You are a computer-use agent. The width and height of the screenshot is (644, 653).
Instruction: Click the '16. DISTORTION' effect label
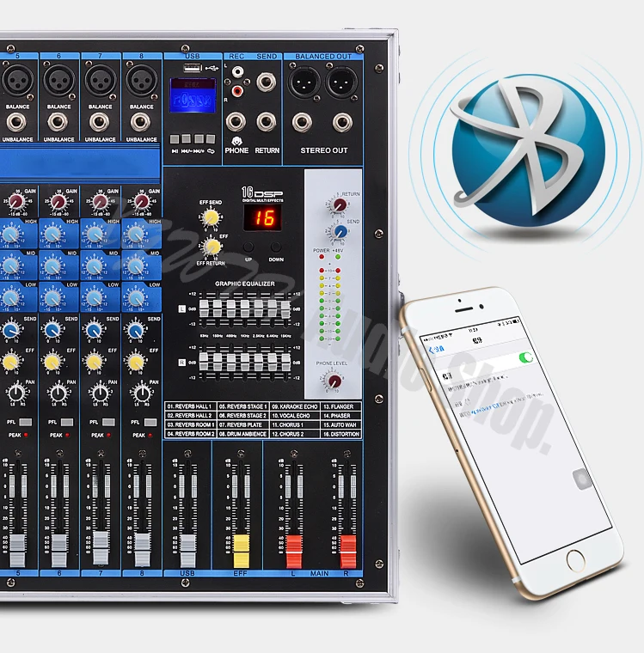(x=341, y=434)
